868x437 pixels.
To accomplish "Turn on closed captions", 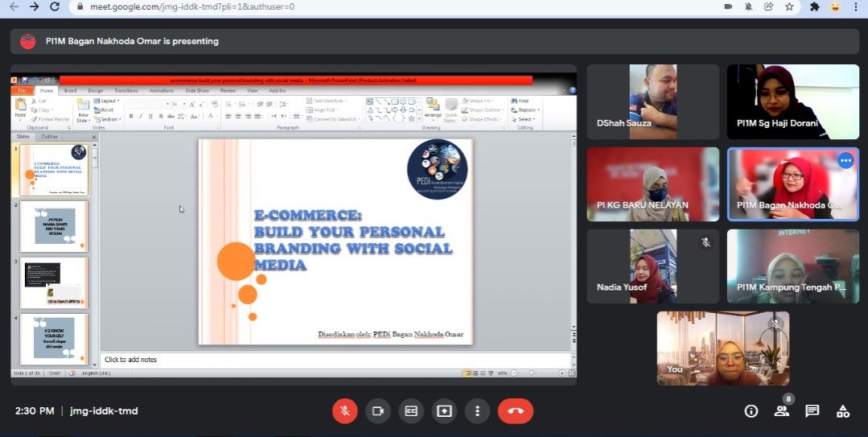I will [x=411, y=410].
